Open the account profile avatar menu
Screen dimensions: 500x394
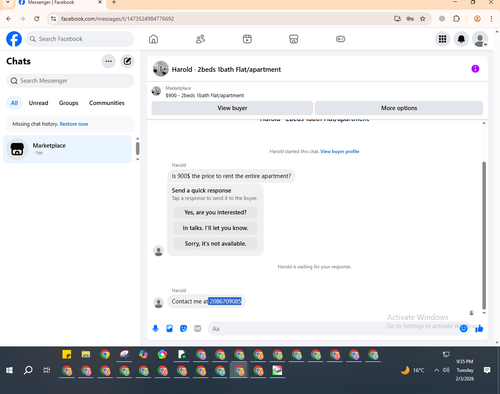pyautogui.click(x=480, y=39)
